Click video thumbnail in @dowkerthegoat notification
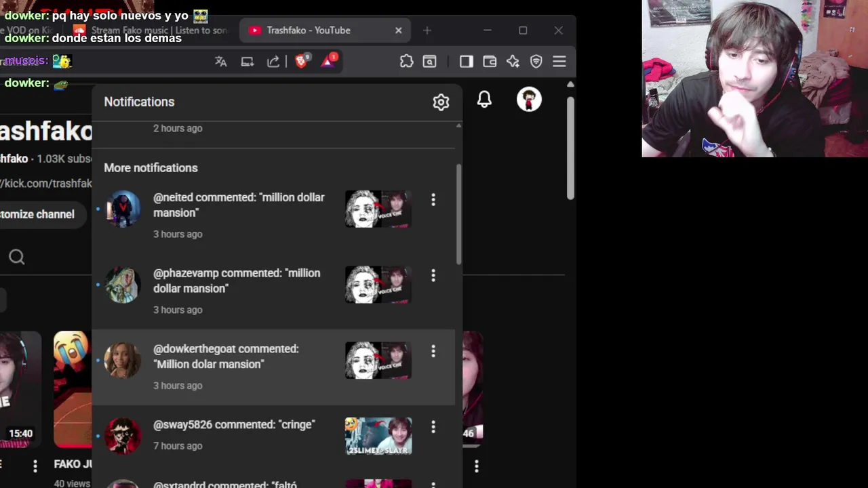The image size is (868, 488). 378,360
